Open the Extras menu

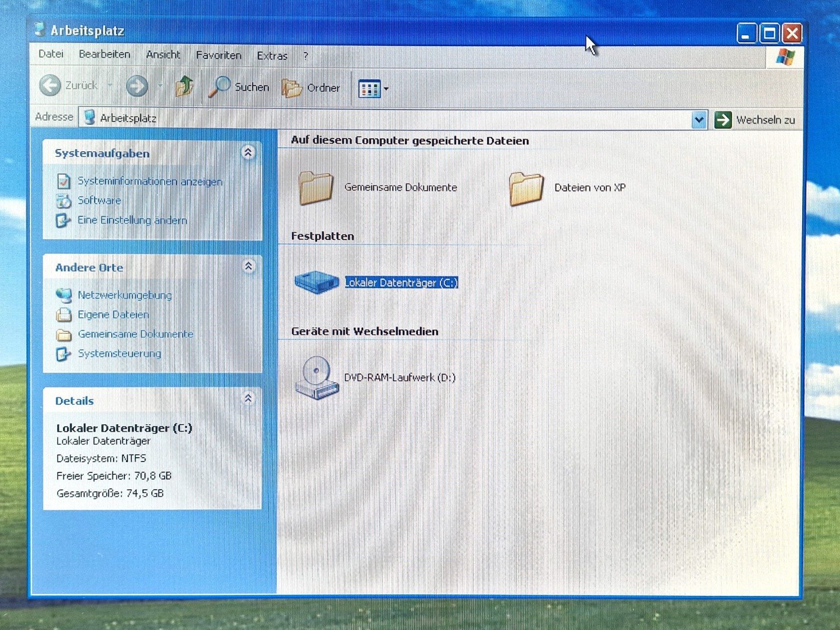272,56
